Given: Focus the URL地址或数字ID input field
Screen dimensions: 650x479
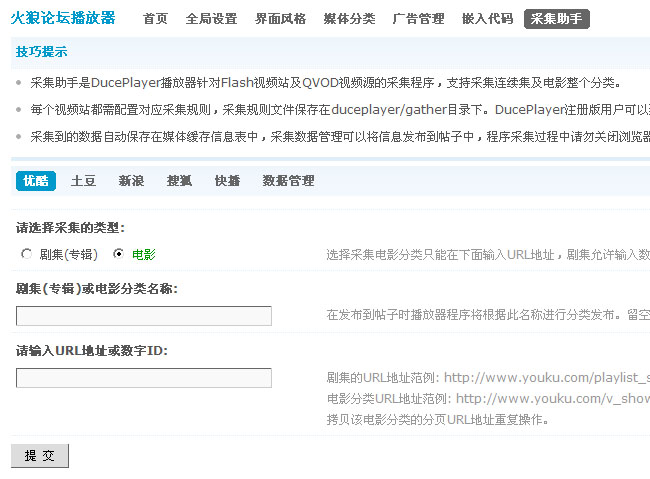Looking at the screenshot, I should pyautogui.click(x=144, y=378).
